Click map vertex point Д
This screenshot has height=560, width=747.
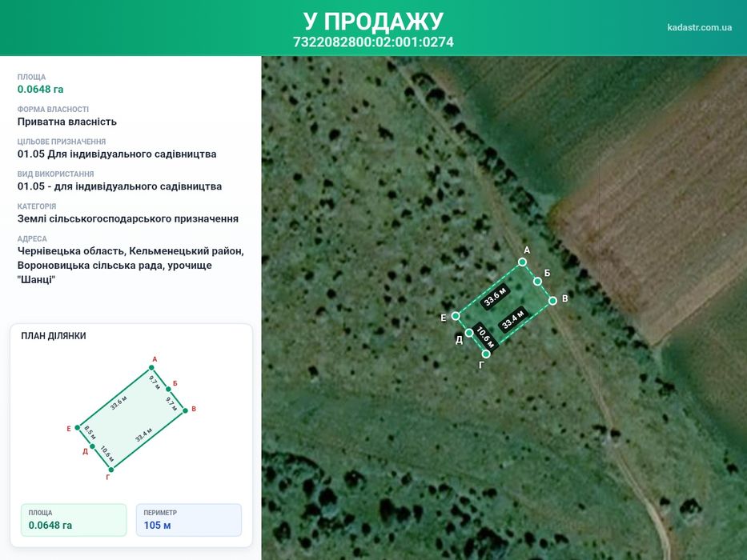coord(469,333)
